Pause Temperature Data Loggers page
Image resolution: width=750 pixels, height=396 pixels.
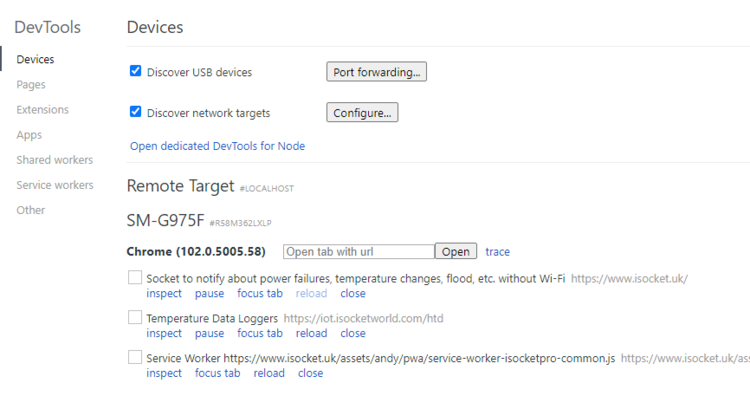210,333
